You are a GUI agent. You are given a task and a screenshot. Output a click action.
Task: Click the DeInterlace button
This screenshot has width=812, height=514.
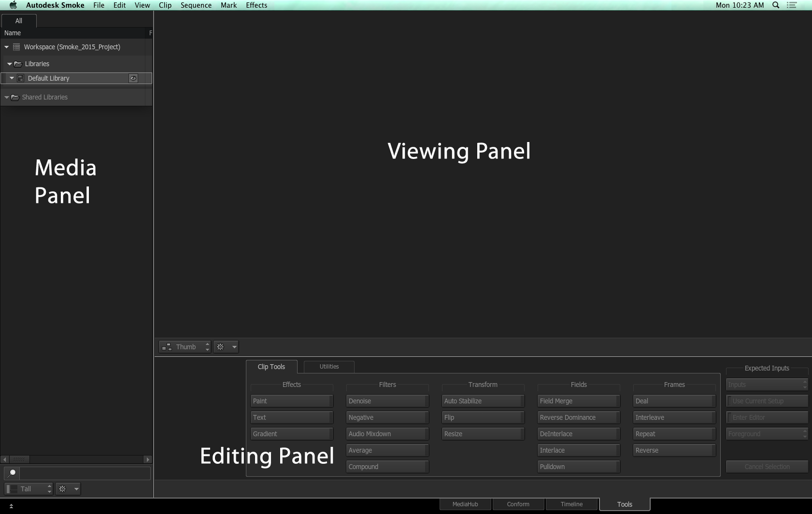click(579, 434)
